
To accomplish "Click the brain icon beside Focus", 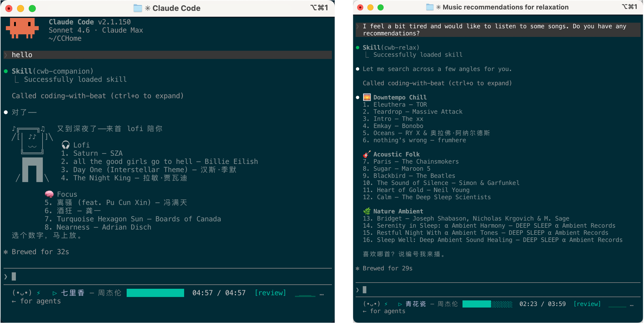I will [49, 194].
